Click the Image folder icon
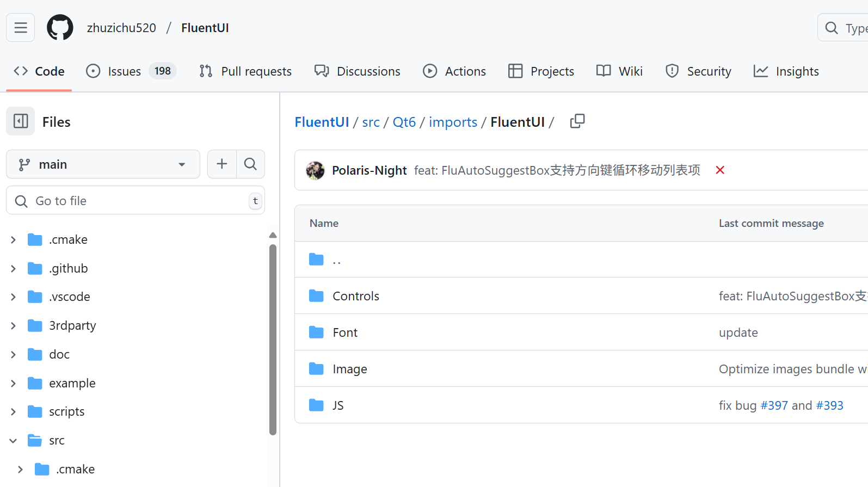The width and height of the screenshot is (868, 487). (x=316, y=369)
